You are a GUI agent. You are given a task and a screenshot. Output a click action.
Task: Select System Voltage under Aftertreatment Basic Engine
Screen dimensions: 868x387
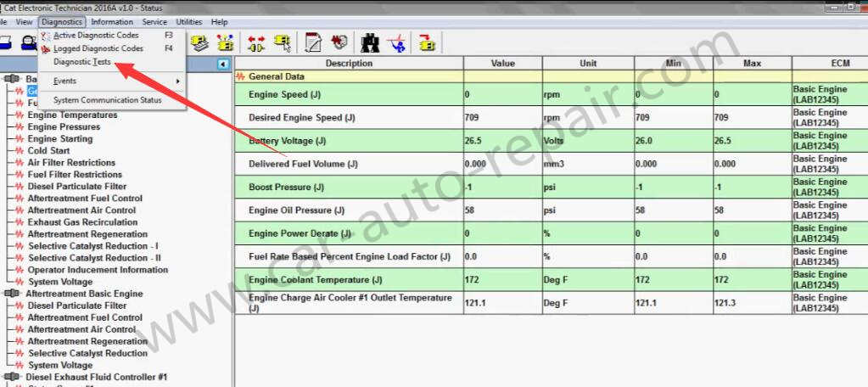click(60, 365)
